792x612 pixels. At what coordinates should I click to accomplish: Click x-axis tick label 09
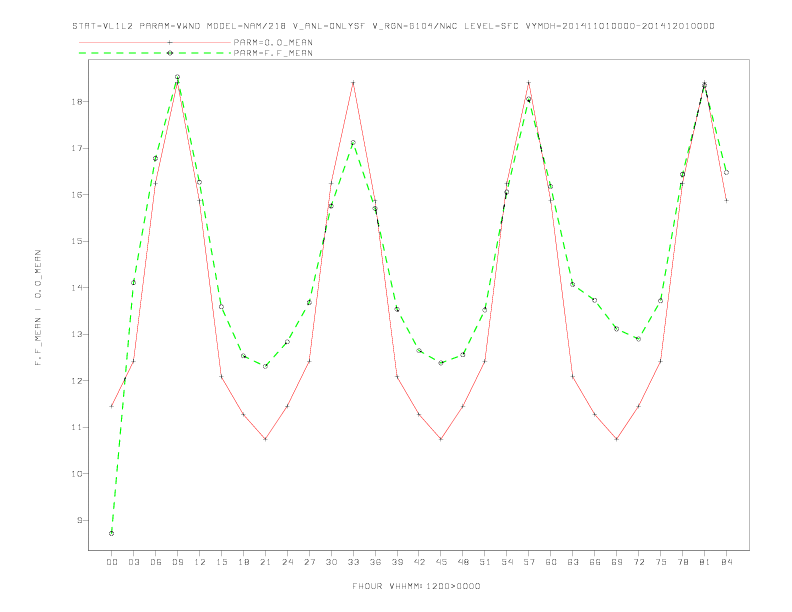[177, 562]
